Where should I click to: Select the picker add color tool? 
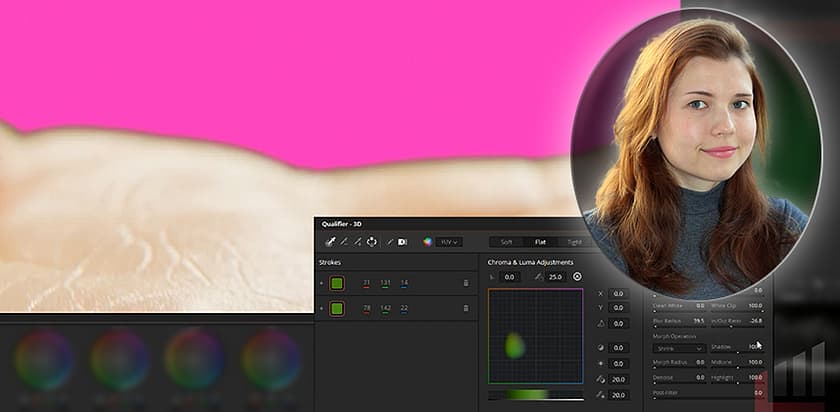[357, 242]
